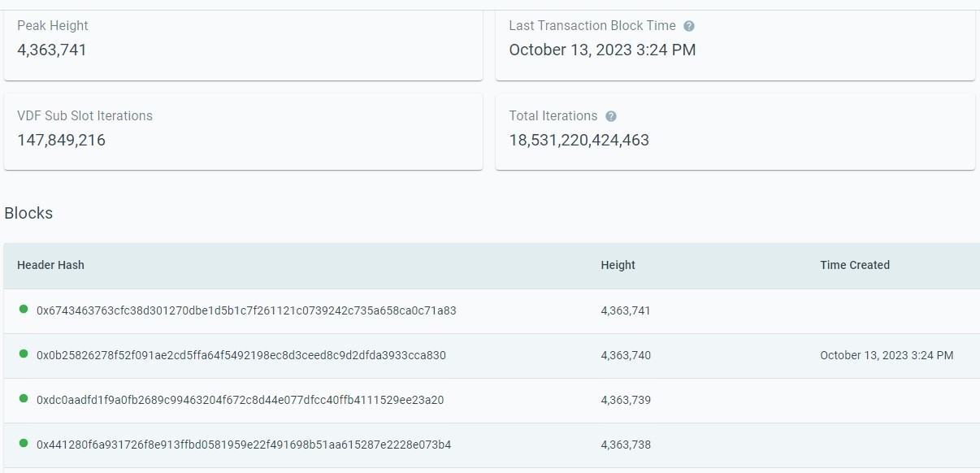
Task: Click the help icon next to Total Iterations
Action: (x=611, y=115)
